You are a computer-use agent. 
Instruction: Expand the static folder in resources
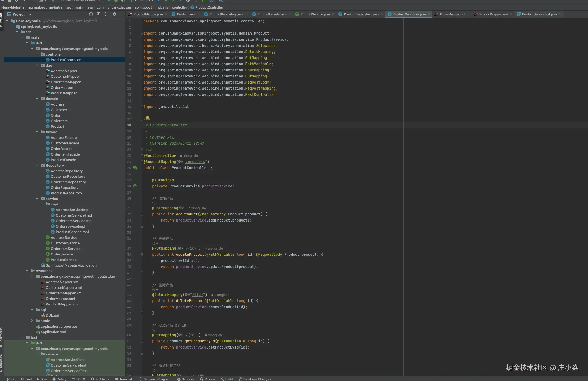32,321
